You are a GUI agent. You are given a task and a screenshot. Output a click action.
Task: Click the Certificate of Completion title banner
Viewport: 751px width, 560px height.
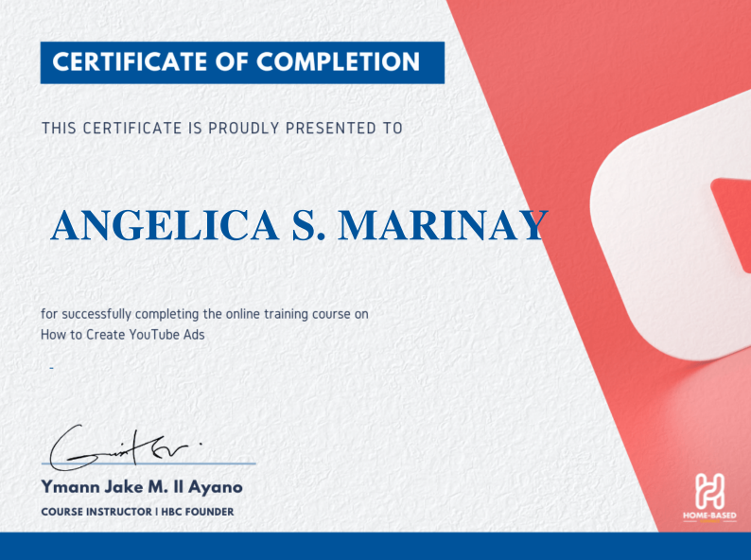(242, 62)
